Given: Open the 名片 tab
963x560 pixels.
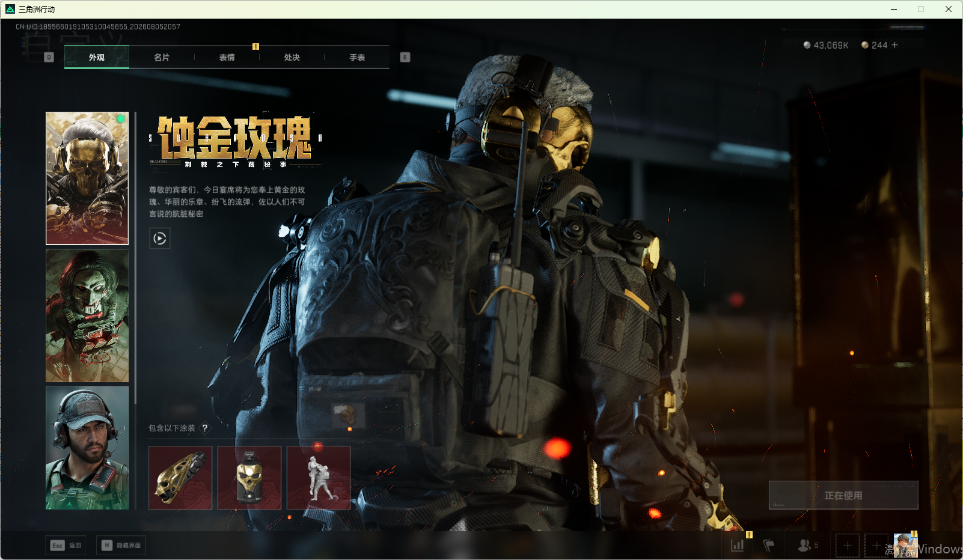Looking at the screenshot, I should pyautogui.click(x=162, y=58).
